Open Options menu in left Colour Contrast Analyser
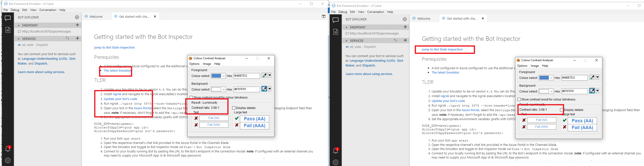This screenshot has height=166, width=644. tap(194, 64)
